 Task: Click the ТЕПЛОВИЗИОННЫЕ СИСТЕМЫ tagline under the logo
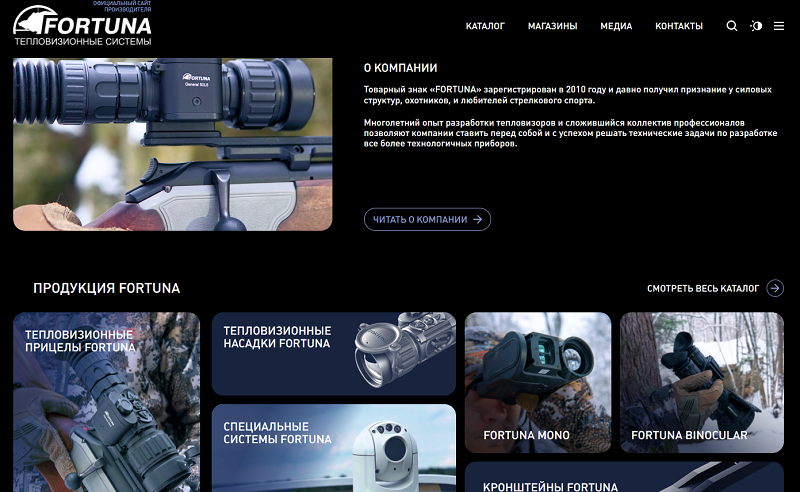pos(83,41)
